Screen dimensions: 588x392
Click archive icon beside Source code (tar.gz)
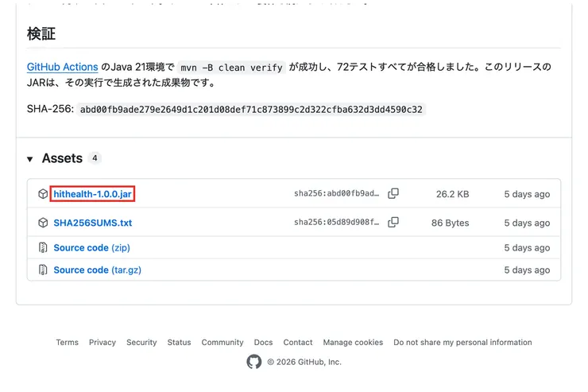click(43, 270)
